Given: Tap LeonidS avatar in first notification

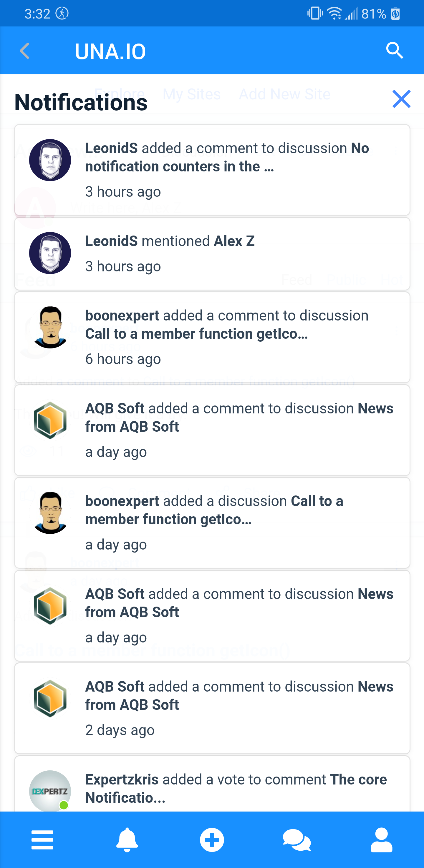Looking at the screenshot, I should [50, 160].
